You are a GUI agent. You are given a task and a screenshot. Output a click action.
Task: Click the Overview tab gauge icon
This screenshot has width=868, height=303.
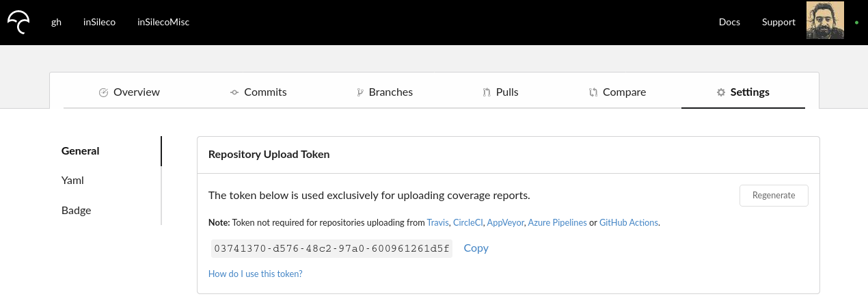(104, 92)
